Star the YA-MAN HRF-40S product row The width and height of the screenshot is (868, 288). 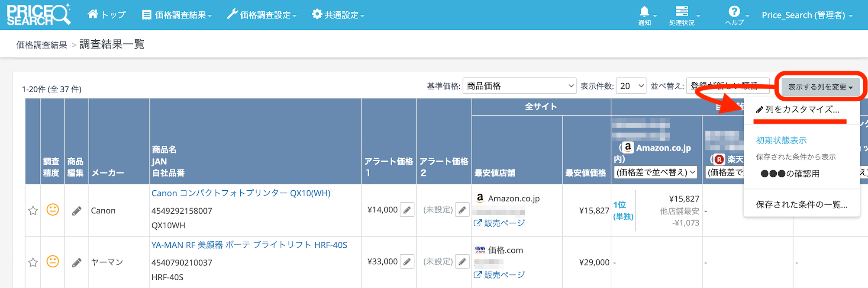pos(33,262)
